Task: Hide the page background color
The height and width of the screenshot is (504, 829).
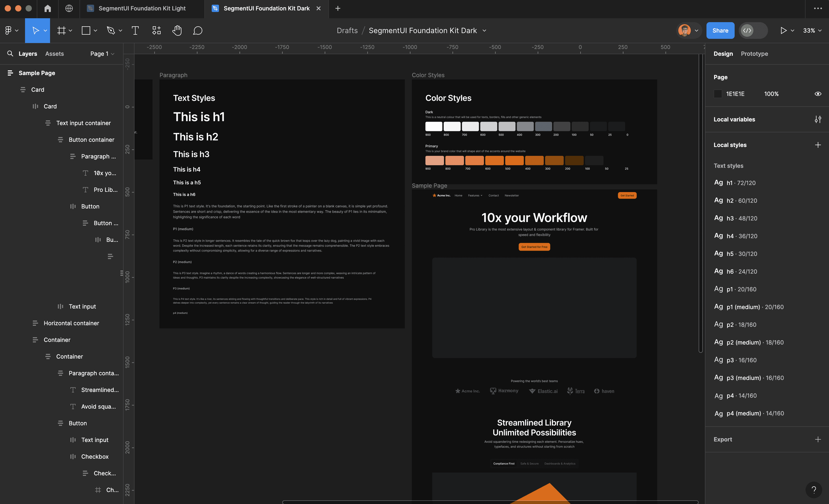Action: (x=818, y=94)
